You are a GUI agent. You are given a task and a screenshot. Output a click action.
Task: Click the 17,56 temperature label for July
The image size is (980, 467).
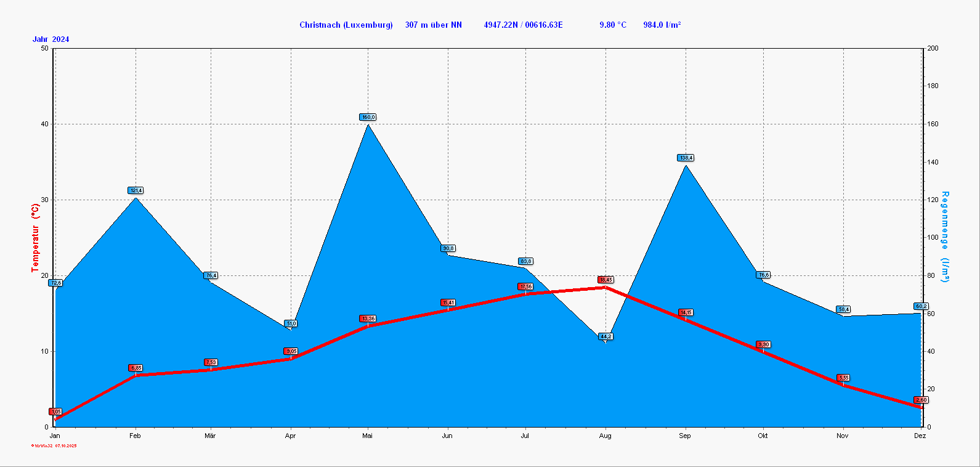[525, 286]
